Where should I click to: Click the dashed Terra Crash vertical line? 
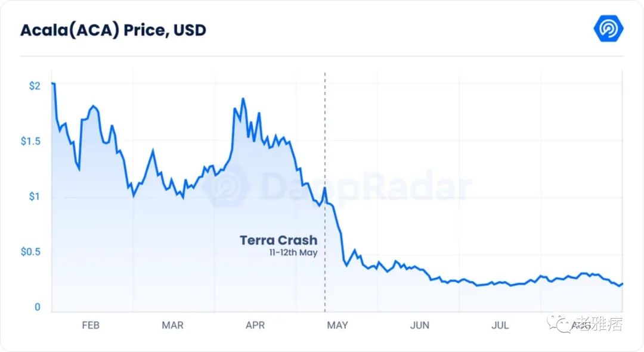325,192
